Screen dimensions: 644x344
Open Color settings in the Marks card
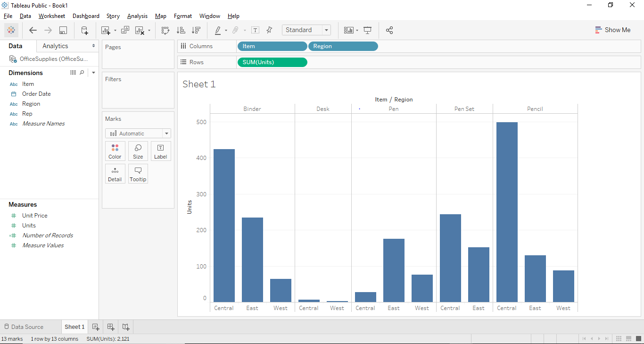point(115,151)
